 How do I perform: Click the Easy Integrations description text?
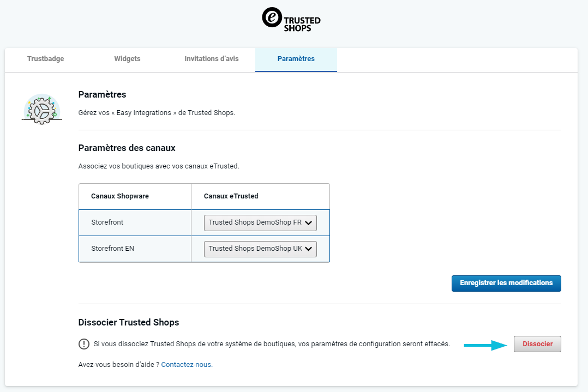[x=157, y=113]
